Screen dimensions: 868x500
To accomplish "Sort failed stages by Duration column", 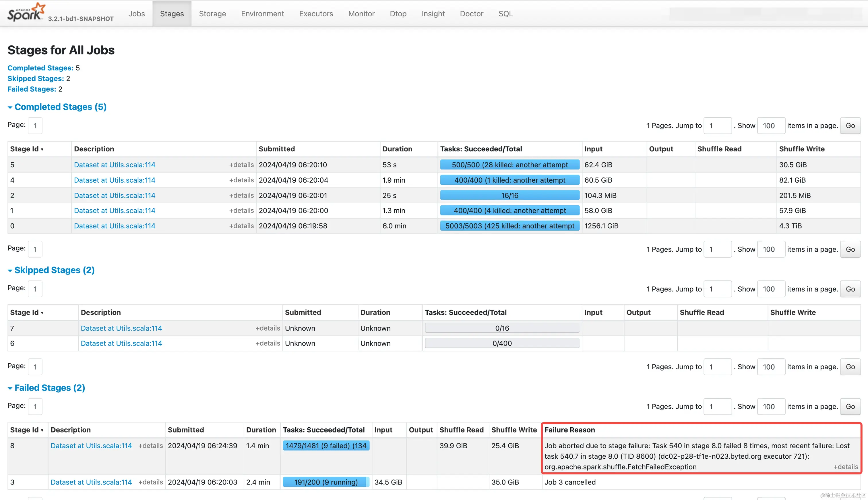I will (x=261, y=430).
